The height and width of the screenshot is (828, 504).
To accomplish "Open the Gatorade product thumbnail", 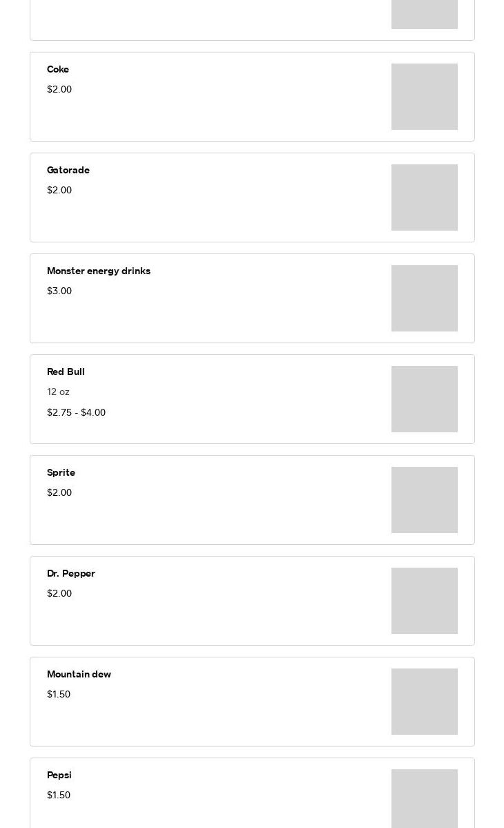I will 424,198.
